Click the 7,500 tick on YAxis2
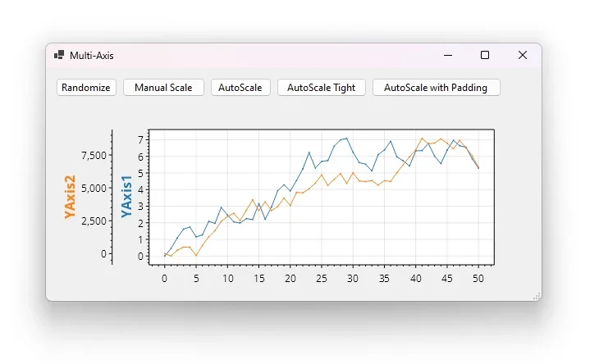The image size is (599, 364). [94, 156]
